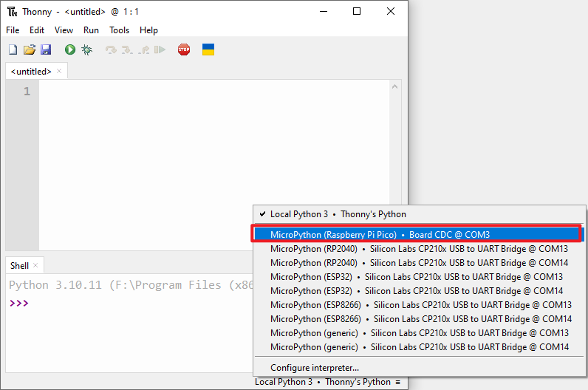
Task: Open the Edit menu
Action: tap(37, 30)
